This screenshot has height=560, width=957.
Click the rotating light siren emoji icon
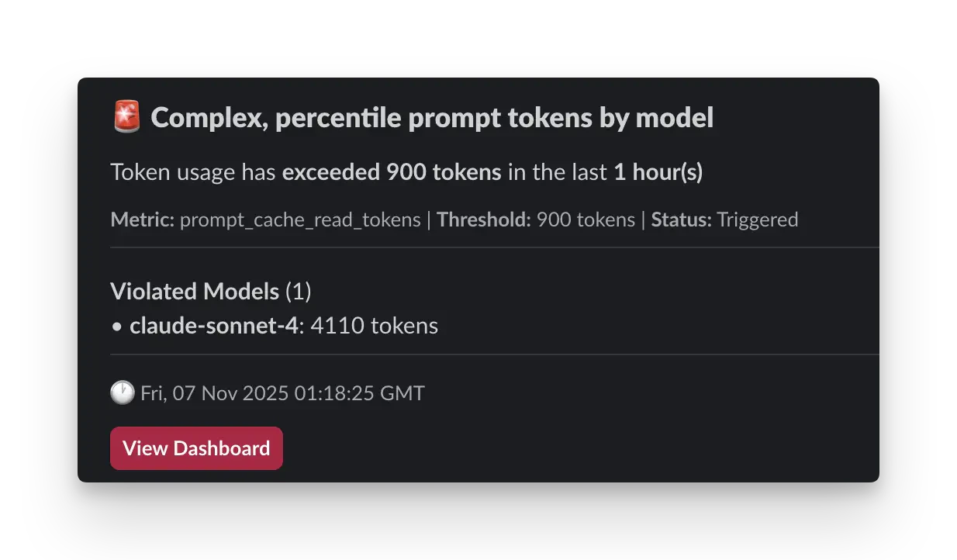click(127, 117)
